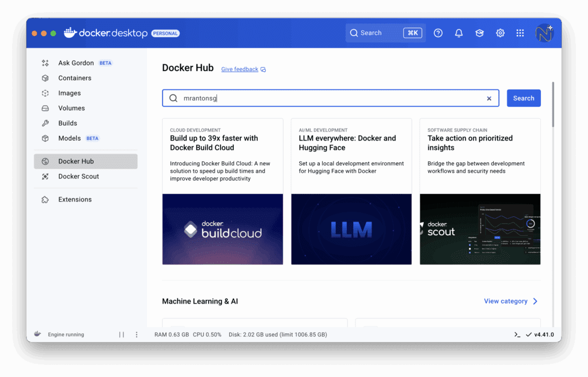Click the 'CPU 0.50%' status entry

point(207,335)
